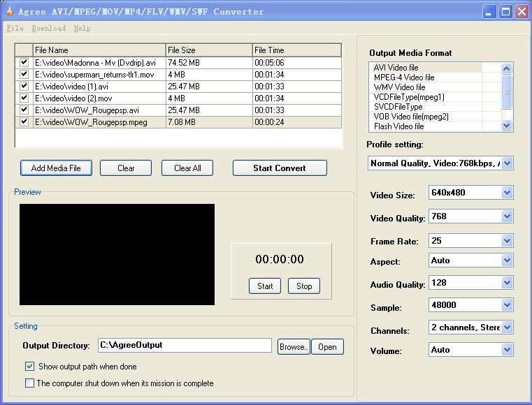The width and height of the screenshot is (532, 405).
Task: Enable computer shut down when mission complete
Action: [29, 383]
